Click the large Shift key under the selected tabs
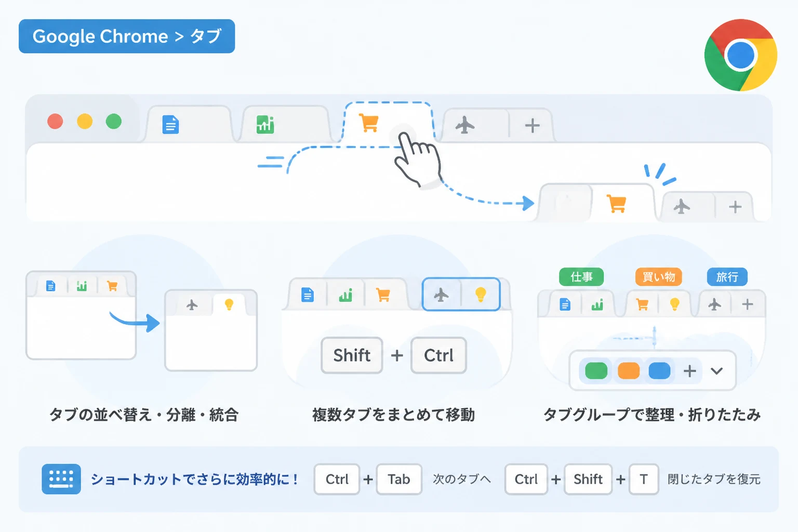 tap(352, 355)
